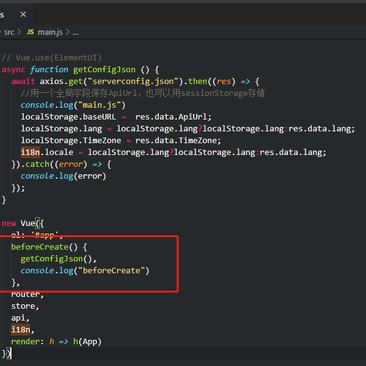Click localStorage.baseURL assignment line
The width and height of the screenshot is (366, 366).
[116, 117]
